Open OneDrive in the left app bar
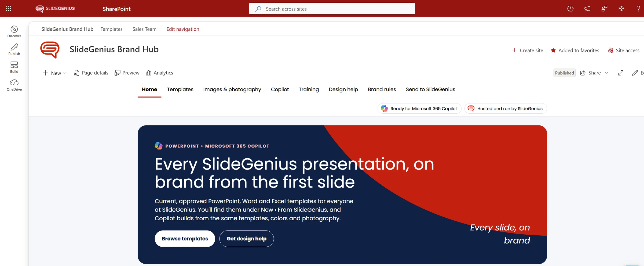644x266 pixels. pos(14,85)
